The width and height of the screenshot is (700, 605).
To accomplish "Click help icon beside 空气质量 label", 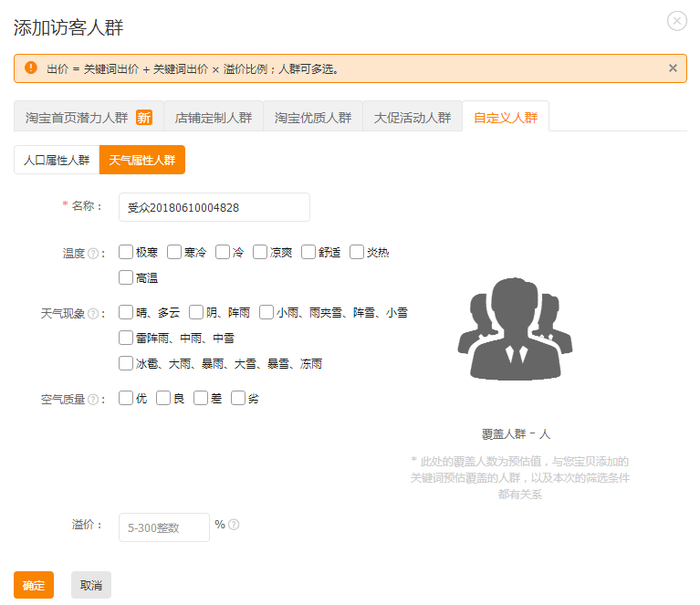I will (93, 400).
